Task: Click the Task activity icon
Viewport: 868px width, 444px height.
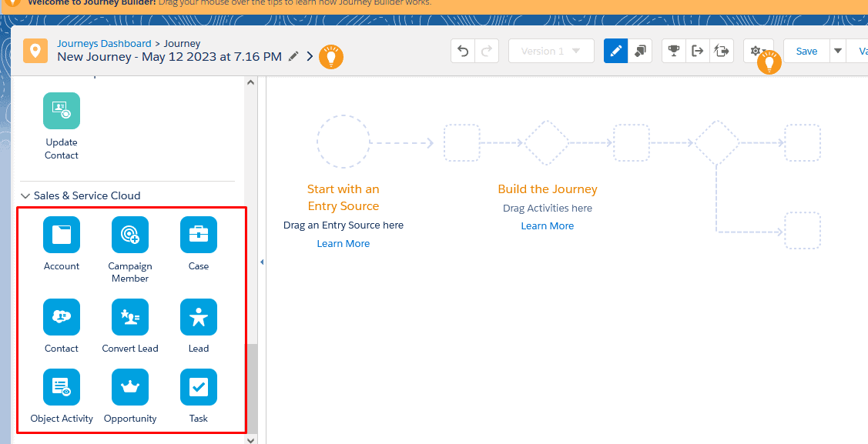Action: point(198,387)
